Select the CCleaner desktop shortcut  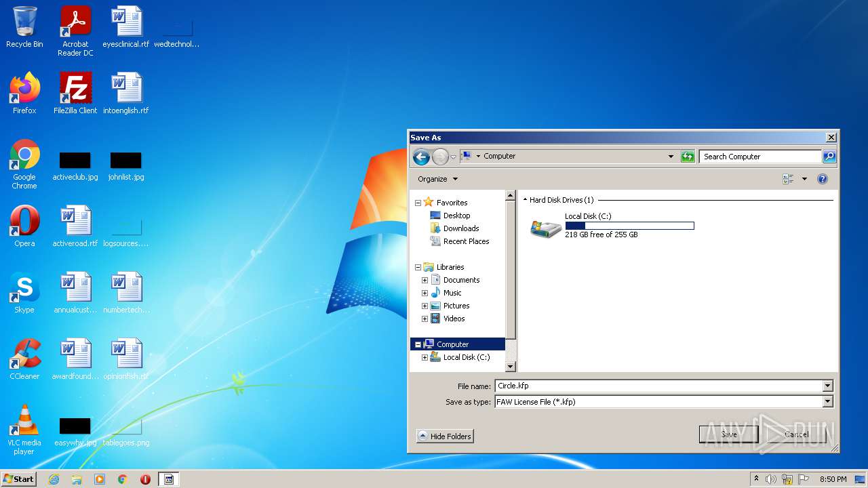[24, 359]
